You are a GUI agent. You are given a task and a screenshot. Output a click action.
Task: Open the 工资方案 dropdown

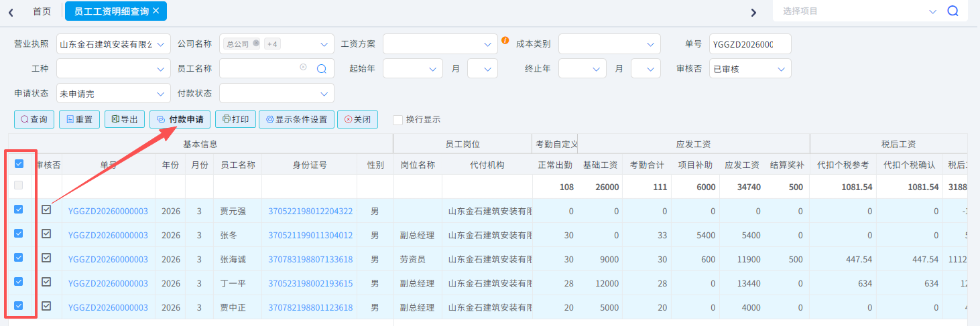[440, 44]
